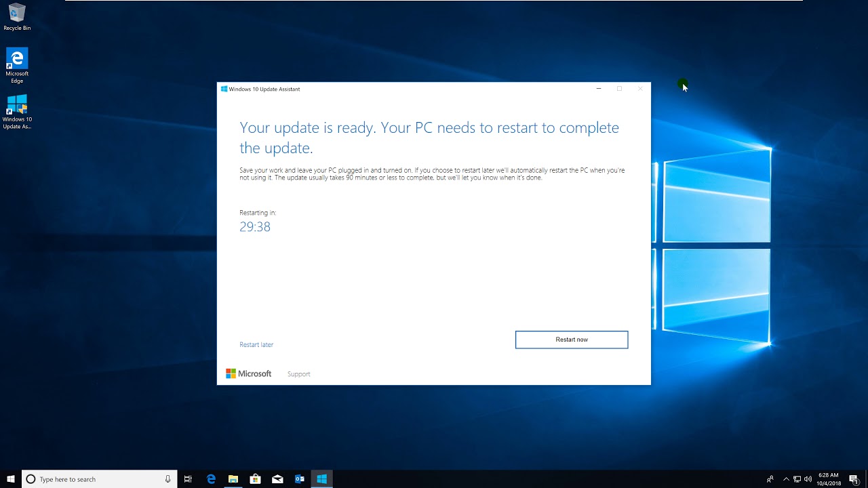The height and width of the screenshot is (488, 868).
Task: Close the Windows 10 Update Assistant window
Action: [640, 89]
